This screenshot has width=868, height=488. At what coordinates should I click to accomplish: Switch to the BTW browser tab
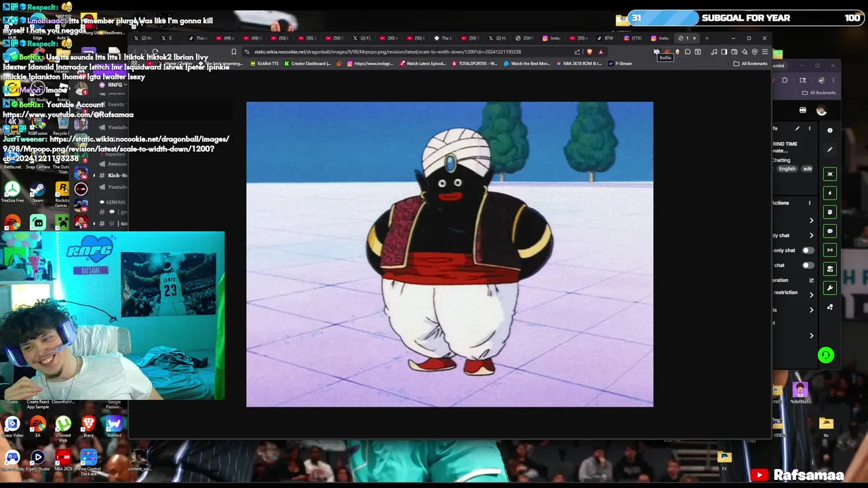tap(606, 38)
